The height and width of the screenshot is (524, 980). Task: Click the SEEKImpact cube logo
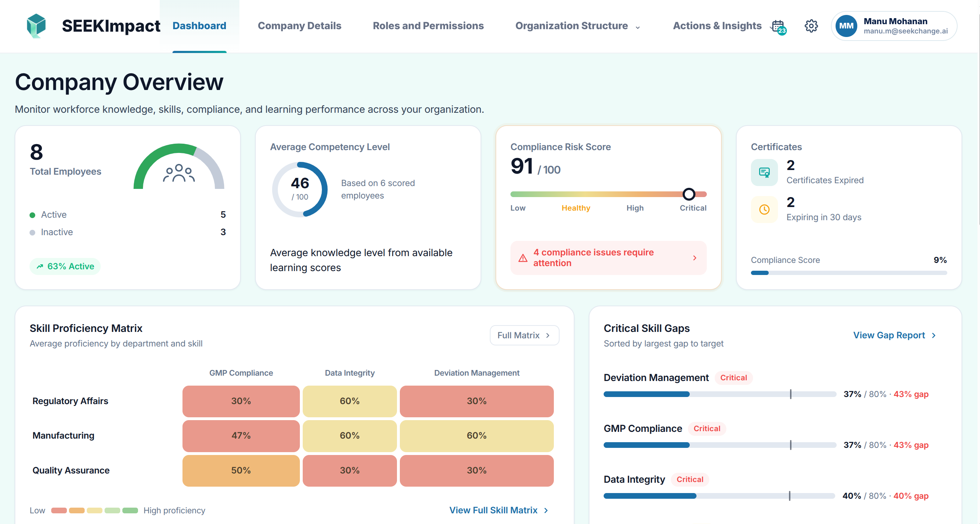[x=36, y=26]
